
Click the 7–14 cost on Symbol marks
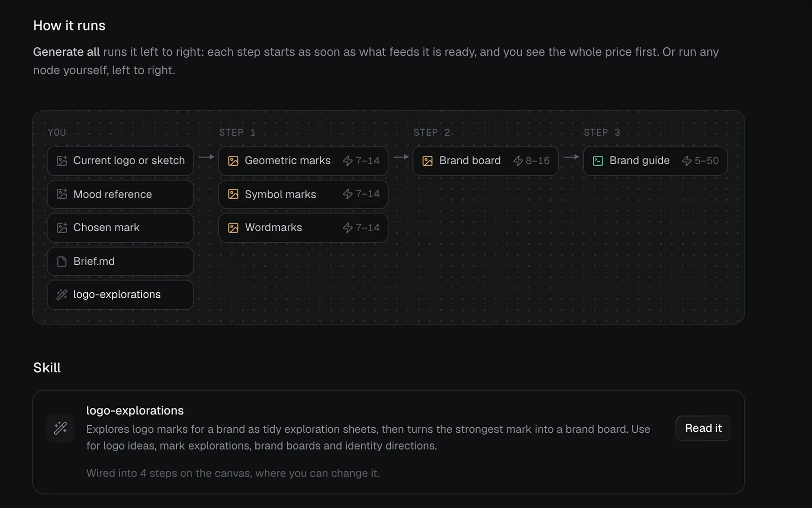[x=367, y=194]
